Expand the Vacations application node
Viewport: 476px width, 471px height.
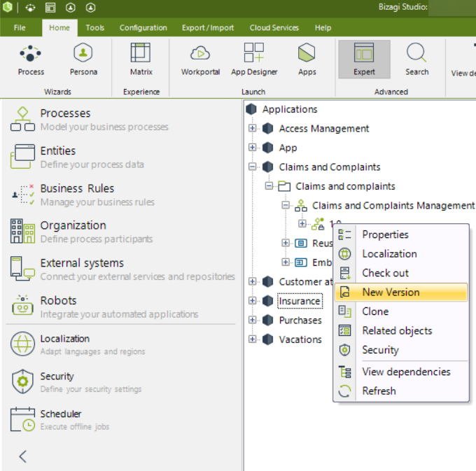tap(253, 339)
